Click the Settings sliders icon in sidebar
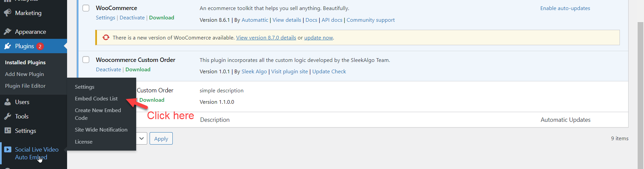The width and height of the screenshot is (644, 169). 7,131
